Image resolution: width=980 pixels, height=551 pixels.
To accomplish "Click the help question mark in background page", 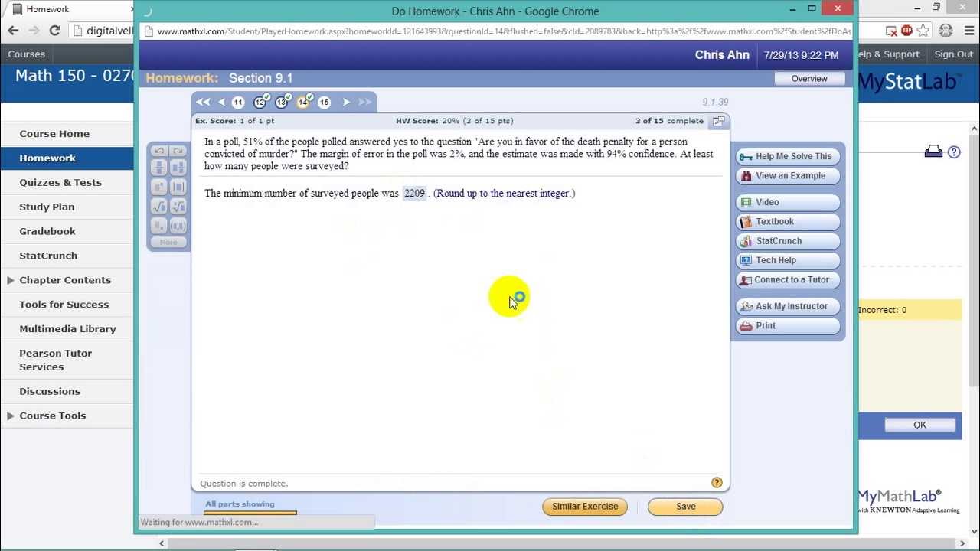I will 954,152.
